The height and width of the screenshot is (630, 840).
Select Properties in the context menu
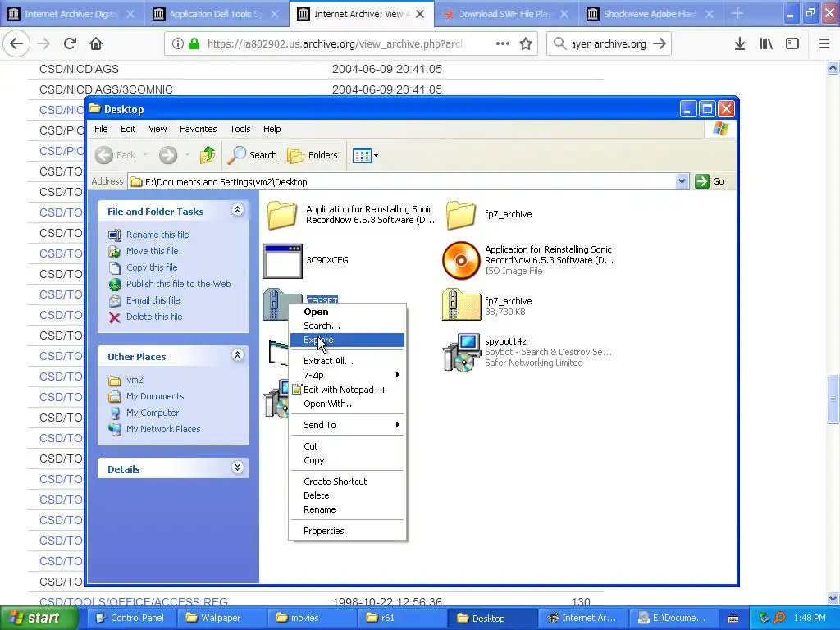pyautogui.click(x=347, y=531)
